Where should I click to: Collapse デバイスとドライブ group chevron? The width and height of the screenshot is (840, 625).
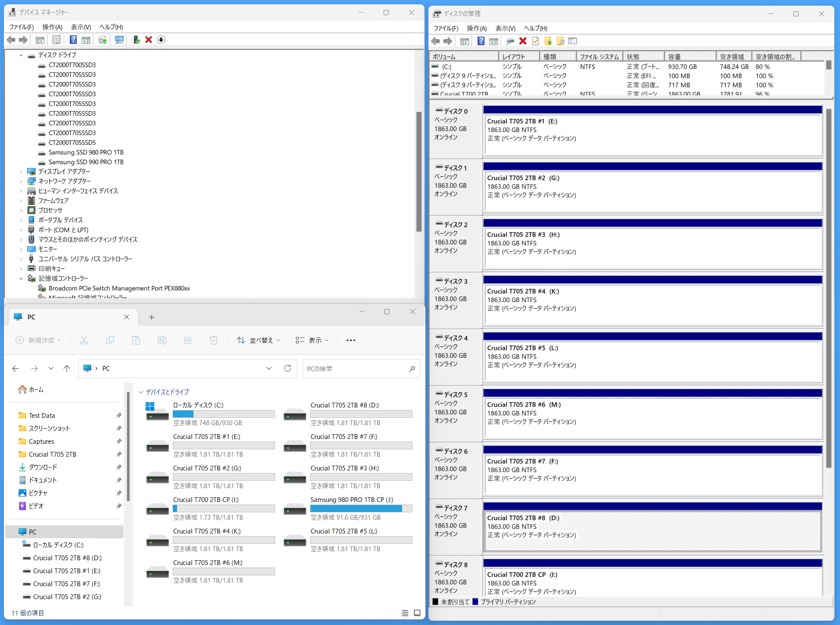coord(141,392)
